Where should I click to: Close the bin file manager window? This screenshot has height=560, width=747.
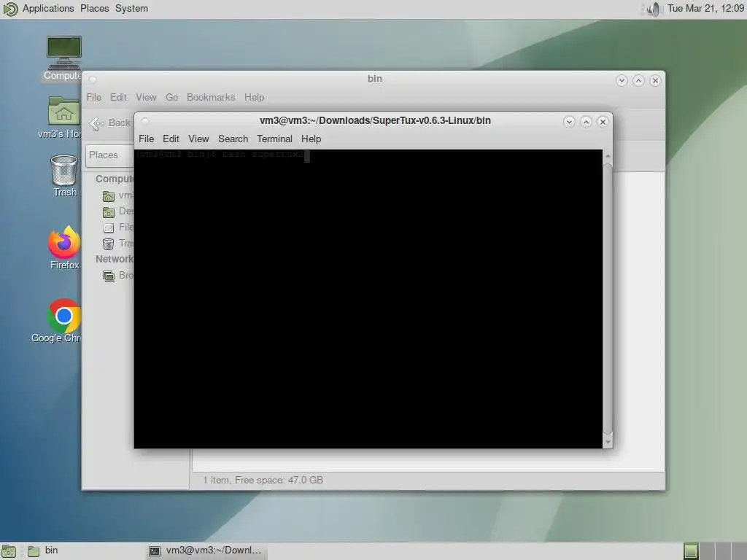(656, 80)
